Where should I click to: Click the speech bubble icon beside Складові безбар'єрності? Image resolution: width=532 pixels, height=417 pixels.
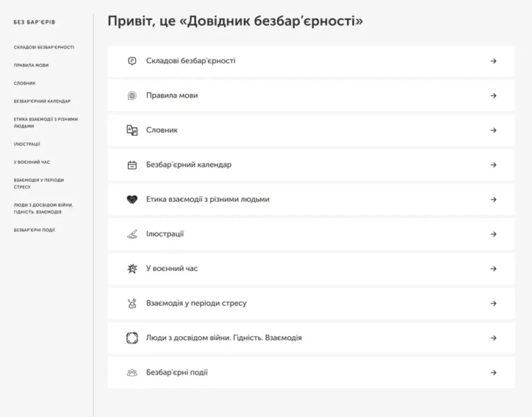click(132, 61)
